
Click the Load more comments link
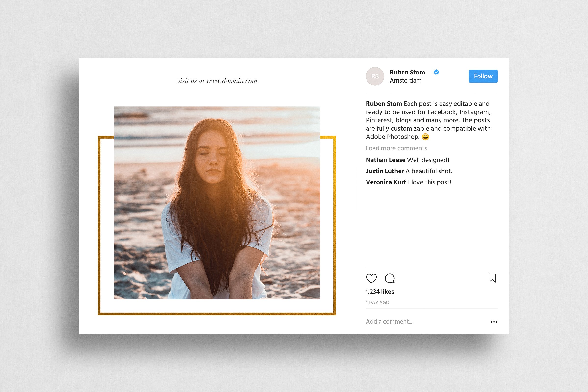point(396,148)
